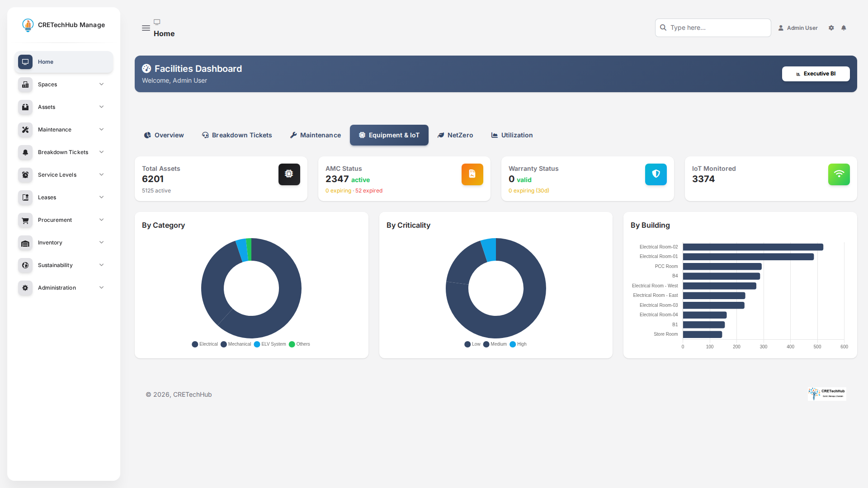Image resolution: width=868 pixels, height=488 pixels.
Task: Click the Maintenance tools icon
Action: point(25,130)
